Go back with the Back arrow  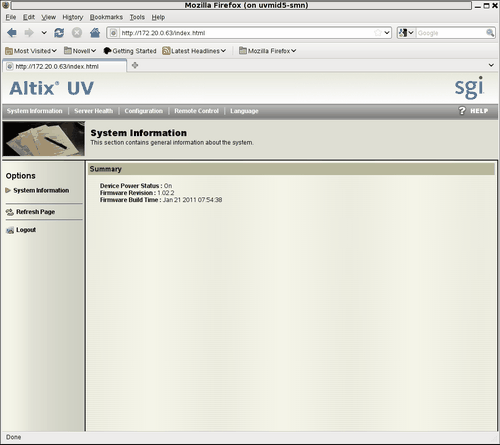click(12, 33)
